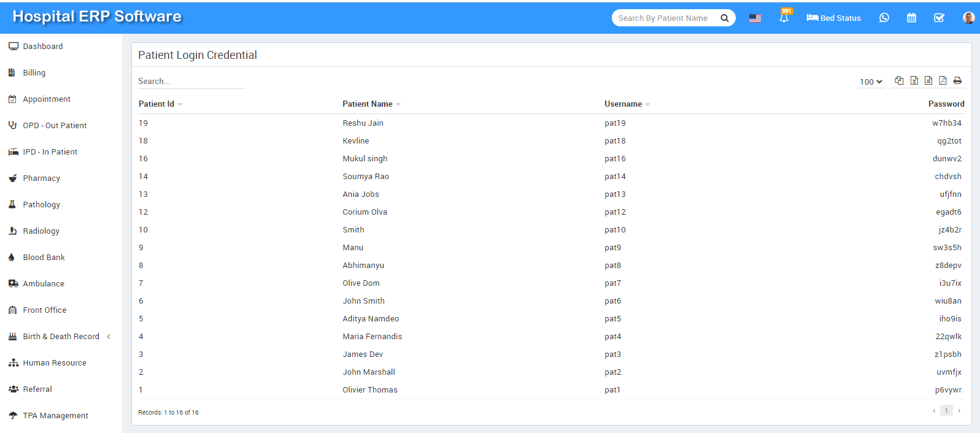This screenshot has height=433, width=980.
Task: Open Pharmacy from the sidebar
Action: [x=41, y=178]
